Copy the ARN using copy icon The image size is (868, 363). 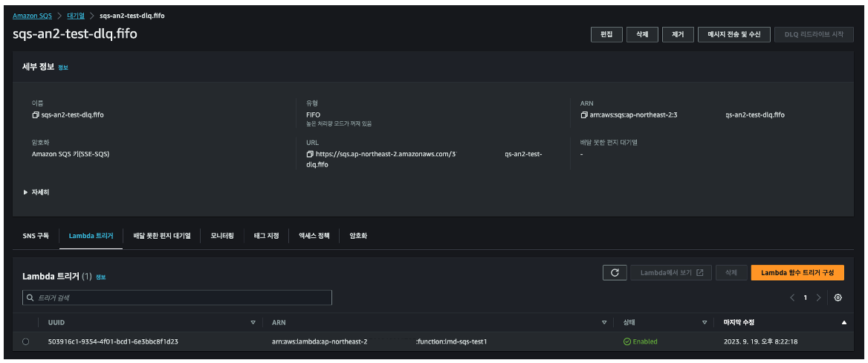click(584, 115)
